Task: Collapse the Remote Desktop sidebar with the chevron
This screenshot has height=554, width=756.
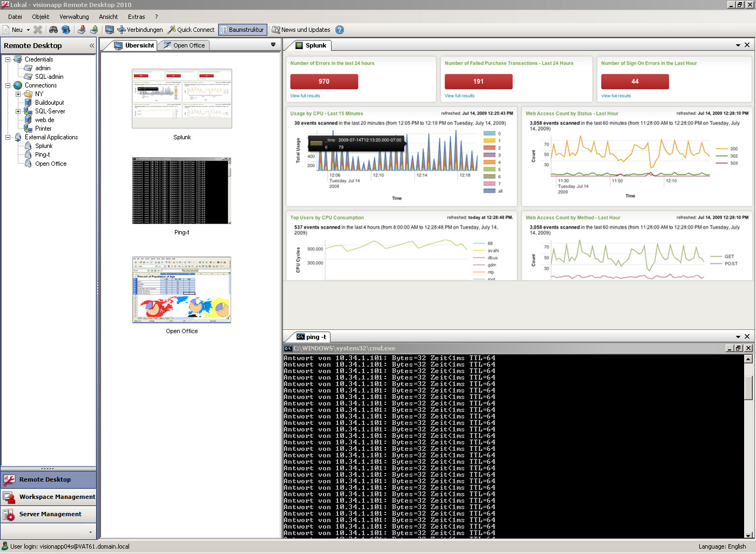Action: pos(92,45)
